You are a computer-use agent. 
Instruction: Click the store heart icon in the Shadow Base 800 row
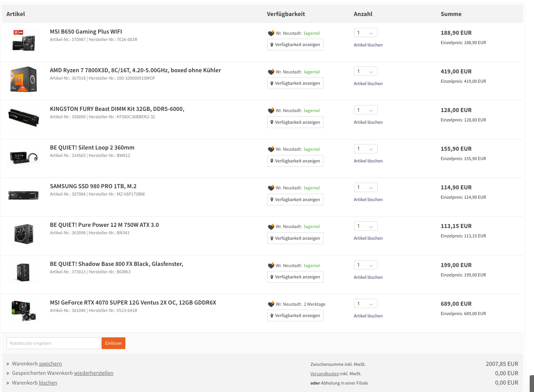pyautogui.click(x=271, y=265)
